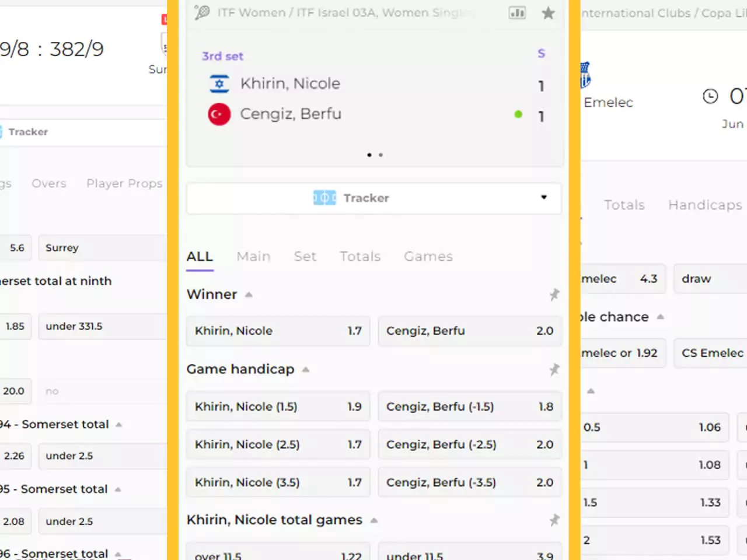
Task: Click the Turkey flag beside Cengiz, Berfu
Action: point(219,114)
